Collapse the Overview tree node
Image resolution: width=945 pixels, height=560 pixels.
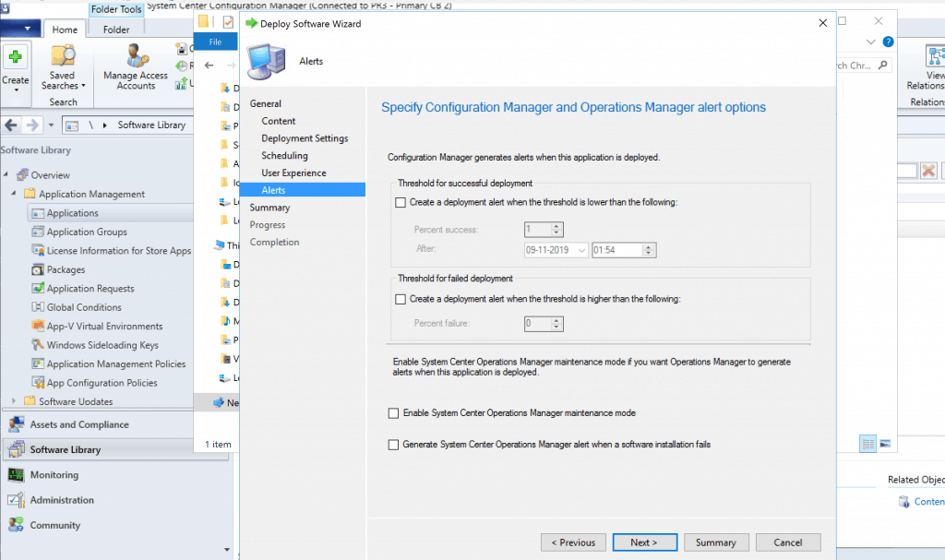click(x=6, y=174)
